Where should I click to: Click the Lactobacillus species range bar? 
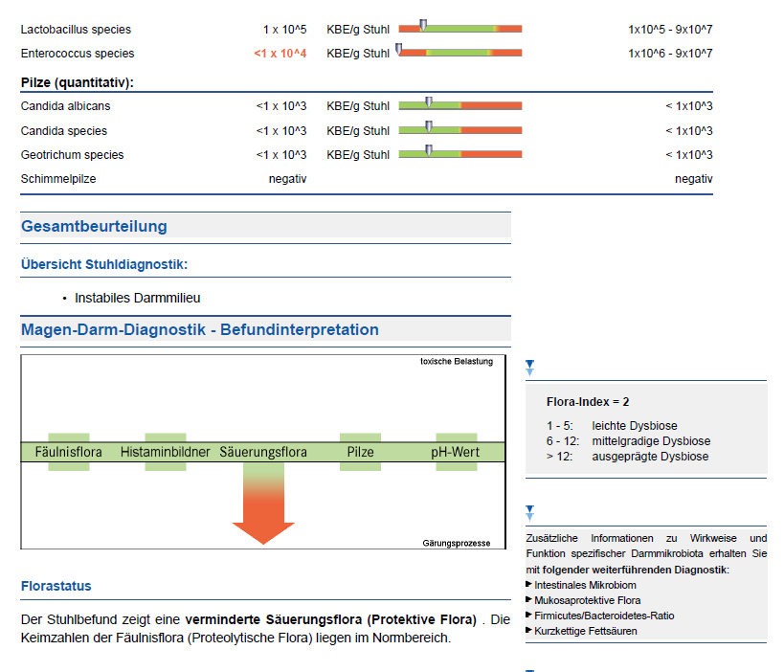coord(460,29)
